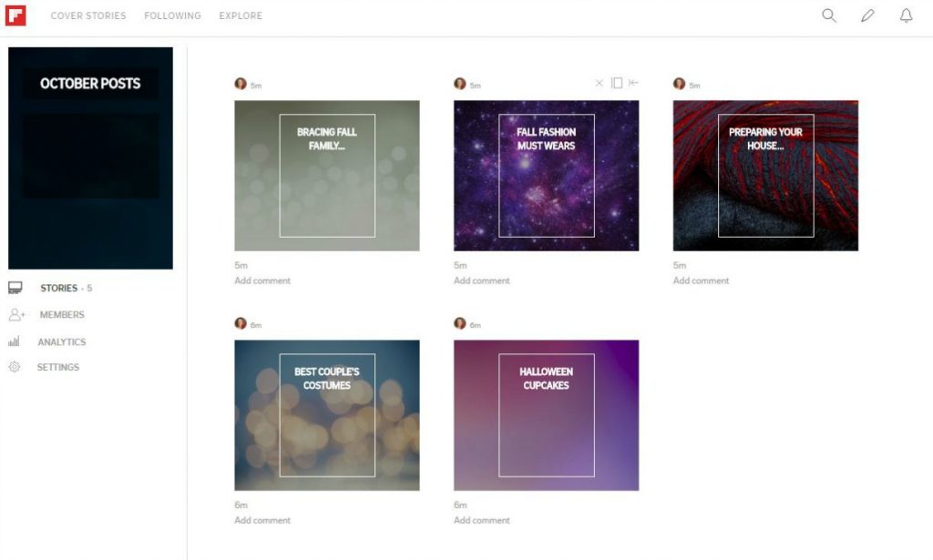Image resolution: width=933 pixels, height=560 pixels.
Task: Click the Flipboard logo icon
Action: 15,15
